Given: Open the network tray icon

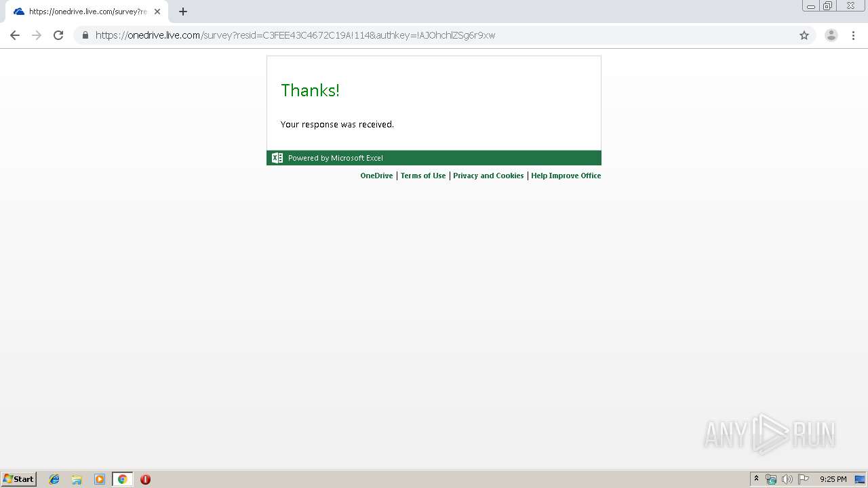Looking at the screenshot, I should click(x=771, y=479).
